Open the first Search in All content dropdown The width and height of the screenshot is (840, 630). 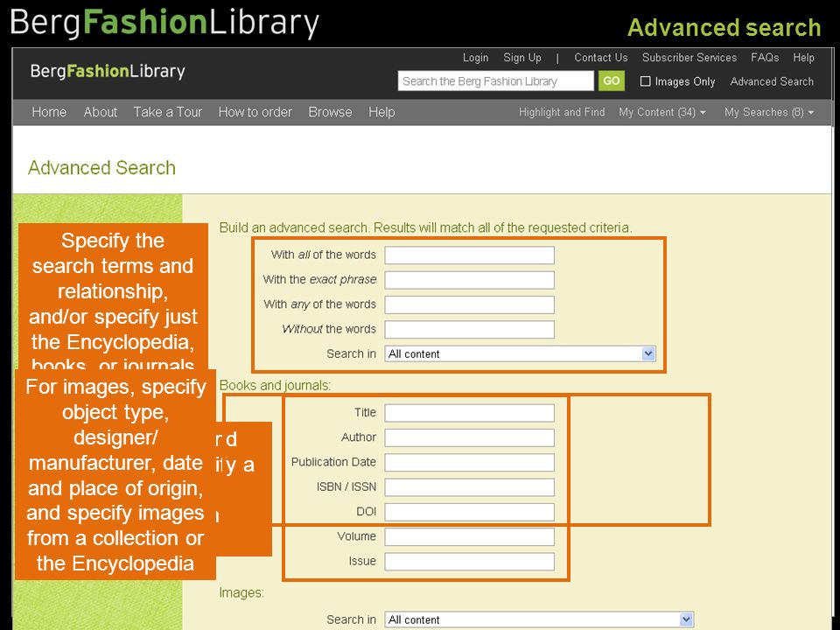(x=520, y=353)
